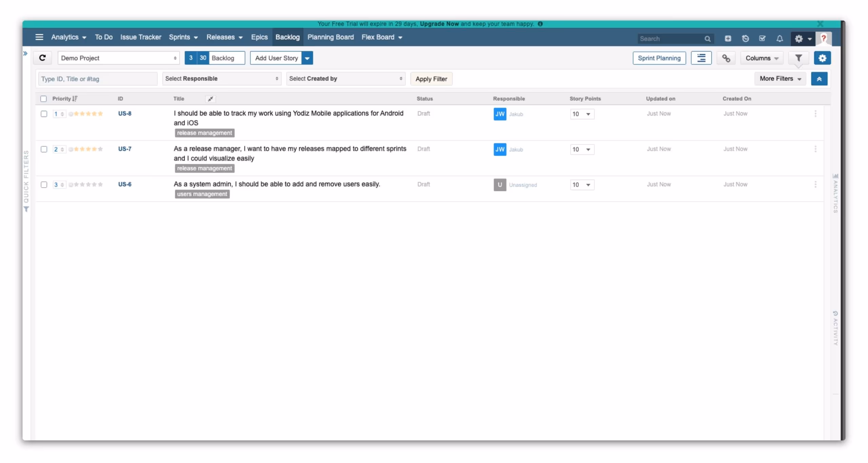Go to the Planning Board tab
The width and height of the screenshot is (868, 463).
pyautogui.click(x=330, y=37)
